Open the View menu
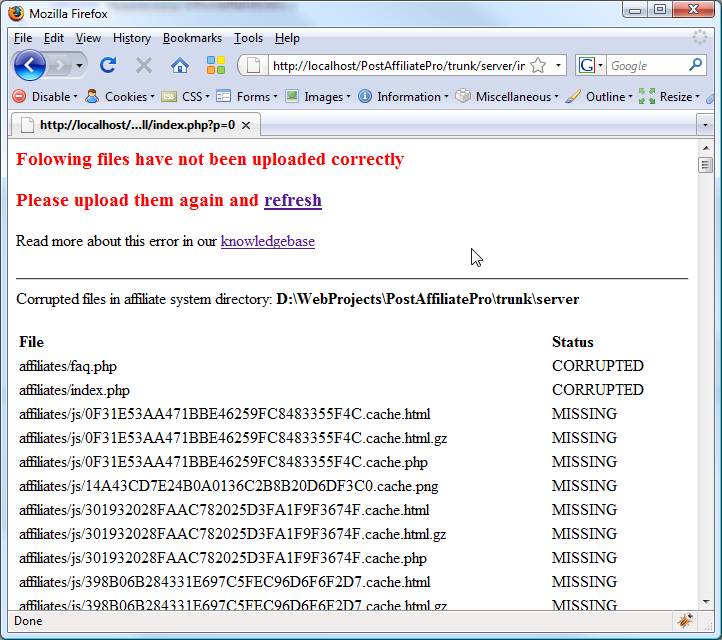Image resolution: width=722 pixels, height=640 pixels. 88,38
